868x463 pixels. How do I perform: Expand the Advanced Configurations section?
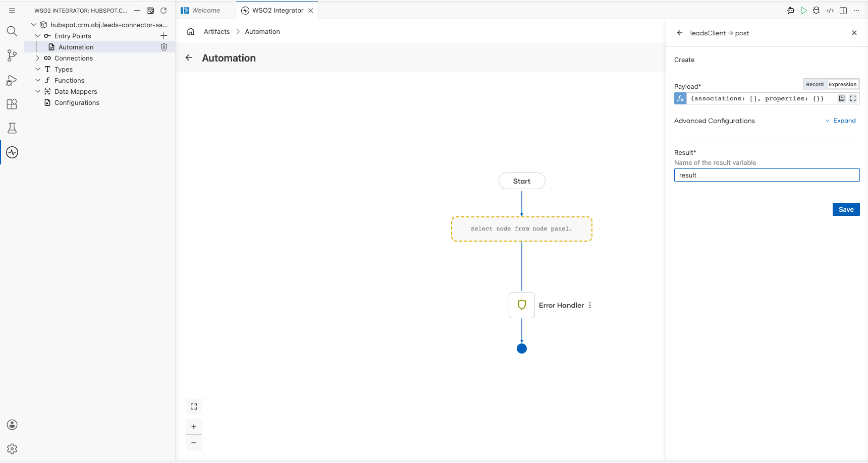840,121
